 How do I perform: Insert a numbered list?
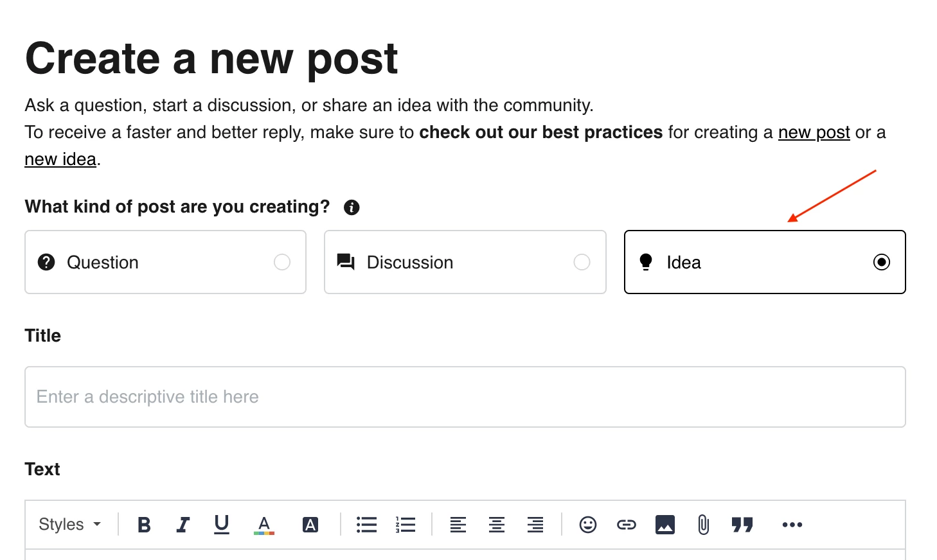click(406, 525)
